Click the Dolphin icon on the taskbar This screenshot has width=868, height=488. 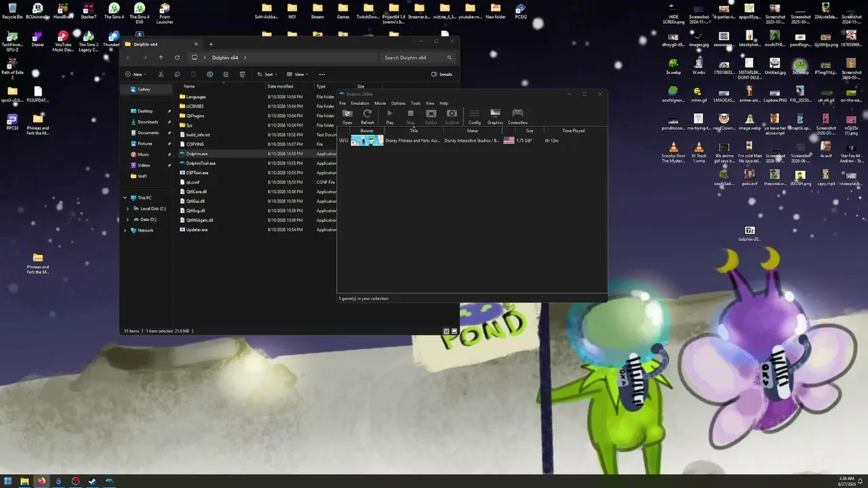pos(109,481)
